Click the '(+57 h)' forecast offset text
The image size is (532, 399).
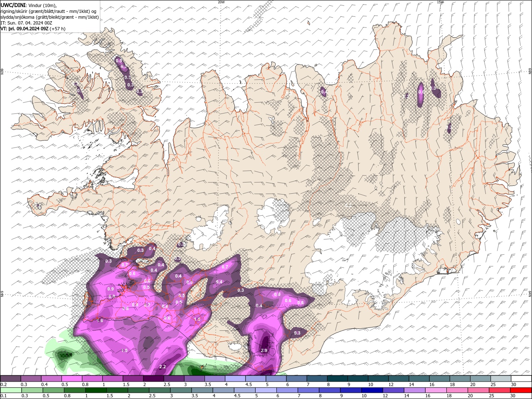[x=57, y=29]
